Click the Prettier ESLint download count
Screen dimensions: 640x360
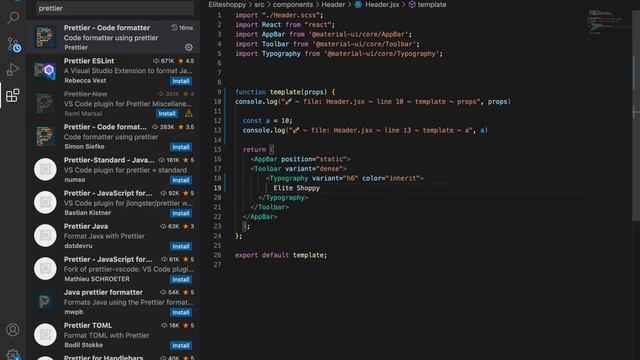pos(164,61)
